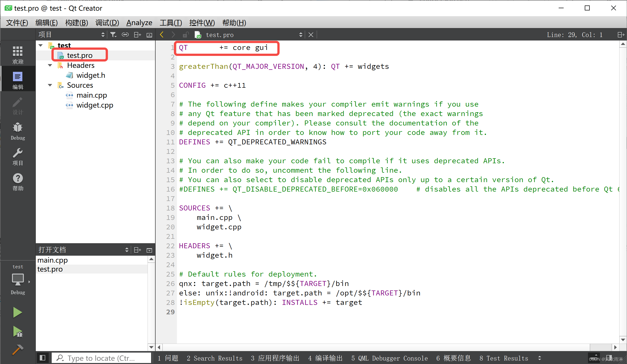The height and width of the screenshot is (364, 627).
Task: Open Debug mode in sidebar
Action: 18,131
